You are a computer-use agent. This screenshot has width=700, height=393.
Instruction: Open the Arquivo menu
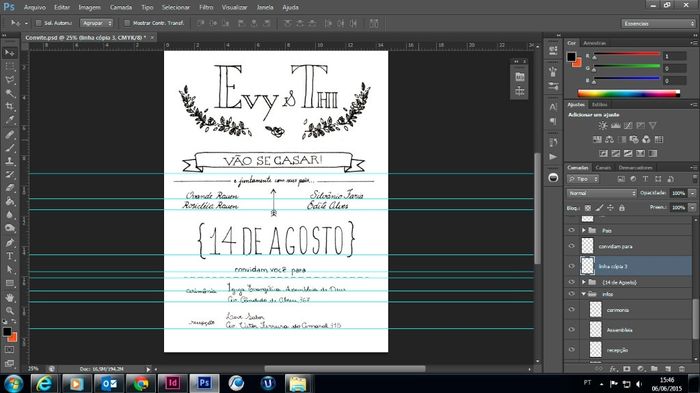pyautogui.click(x=34, y=7)
